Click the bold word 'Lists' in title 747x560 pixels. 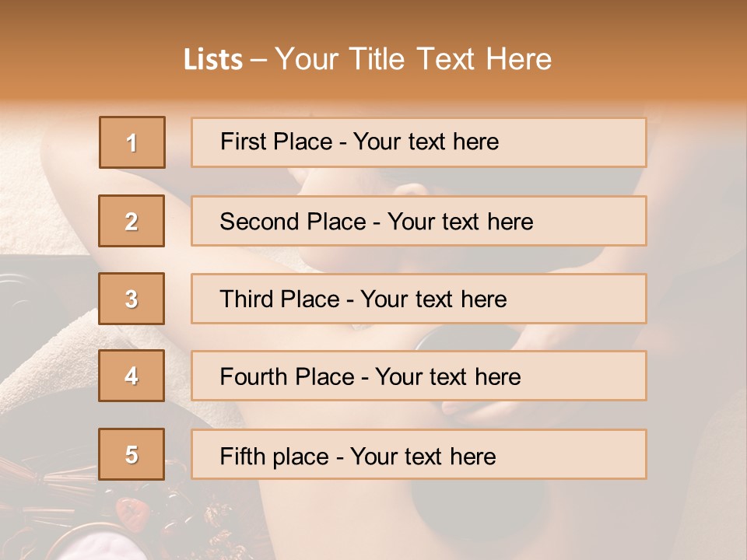pyautogui.click(x=213, y=60)
